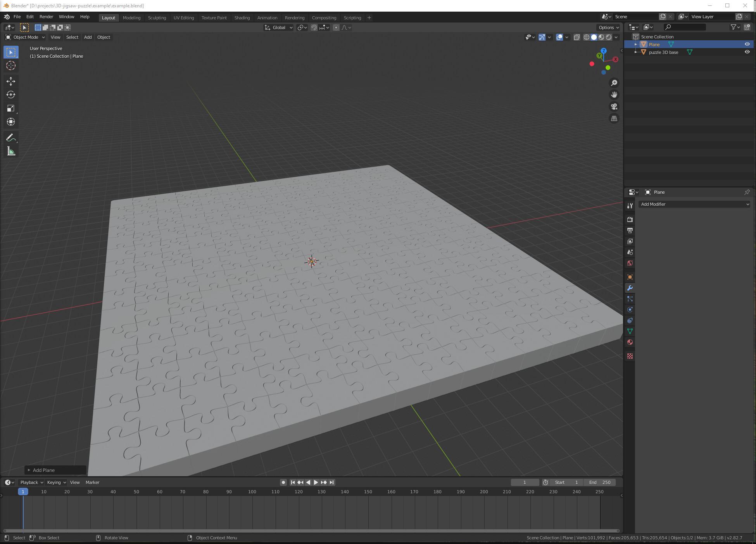This screenshot has width=756, height=544.
Task: Switch viewport to Rendered shading mode
Action: point(609,37)
